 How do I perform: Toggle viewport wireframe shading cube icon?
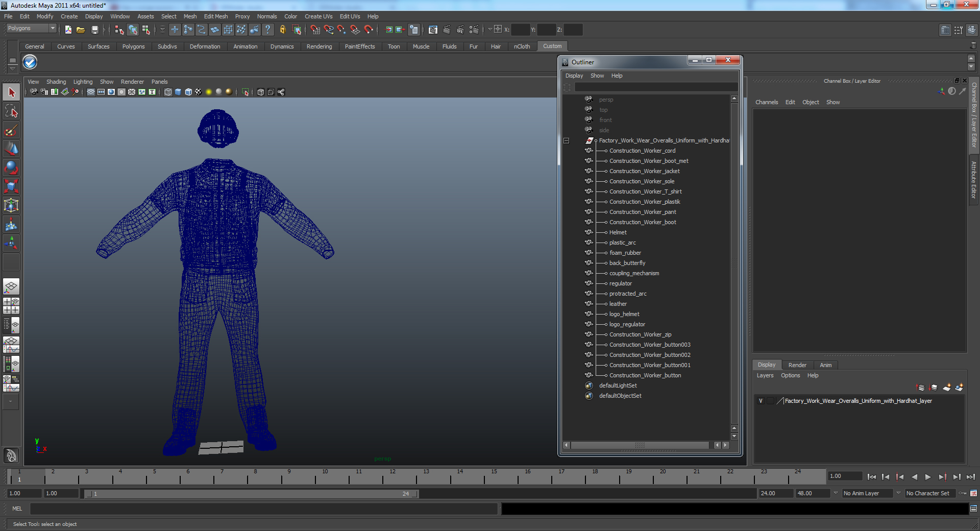click(x=168, y=92)
